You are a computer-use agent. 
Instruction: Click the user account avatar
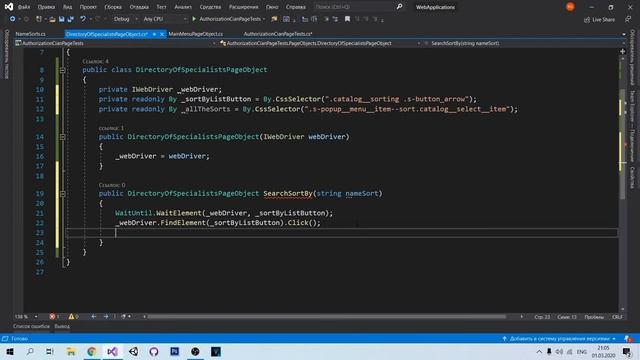(x=570, y=7)
